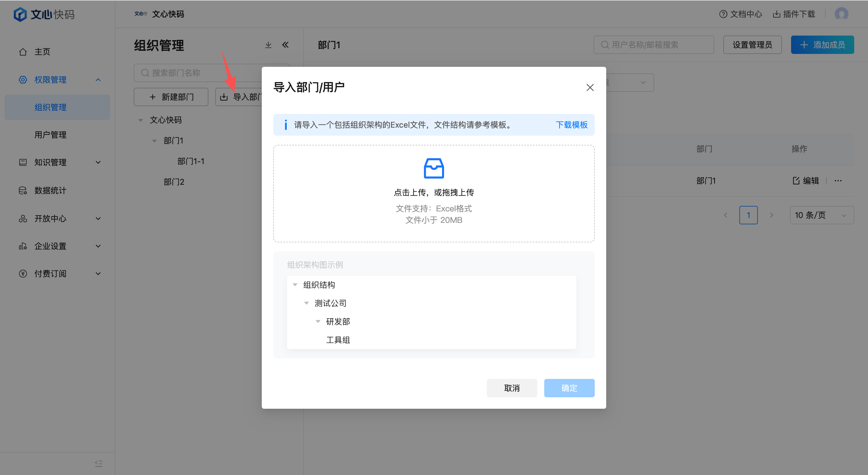Open 插件下载 from top bar
Image resolution: width=868 pixels, height=475 pixels.
point(794,14)
